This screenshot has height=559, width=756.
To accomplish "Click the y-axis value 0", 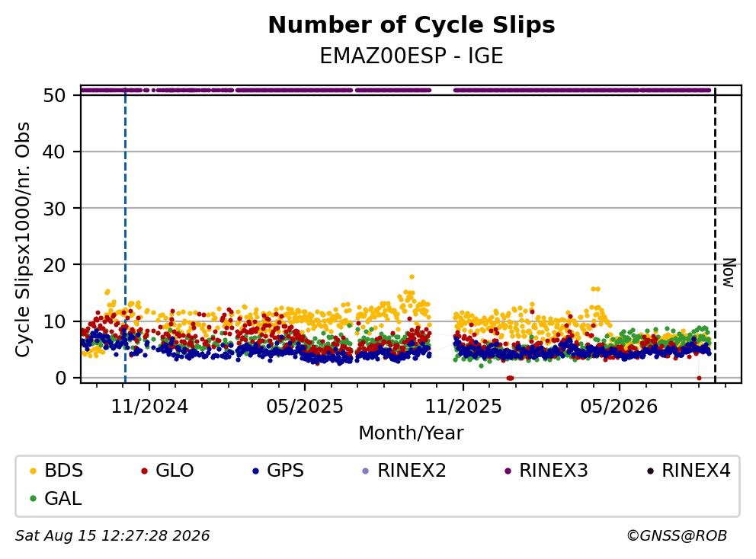I will click(59, 378).
